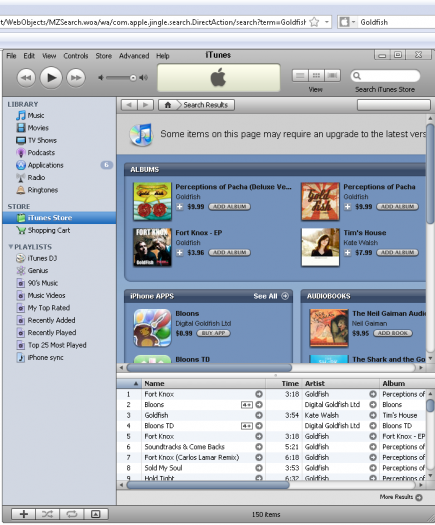The image size is (435, 525).
Task: Create a new playlist with plus button
Action: click(x=24, y=514)
